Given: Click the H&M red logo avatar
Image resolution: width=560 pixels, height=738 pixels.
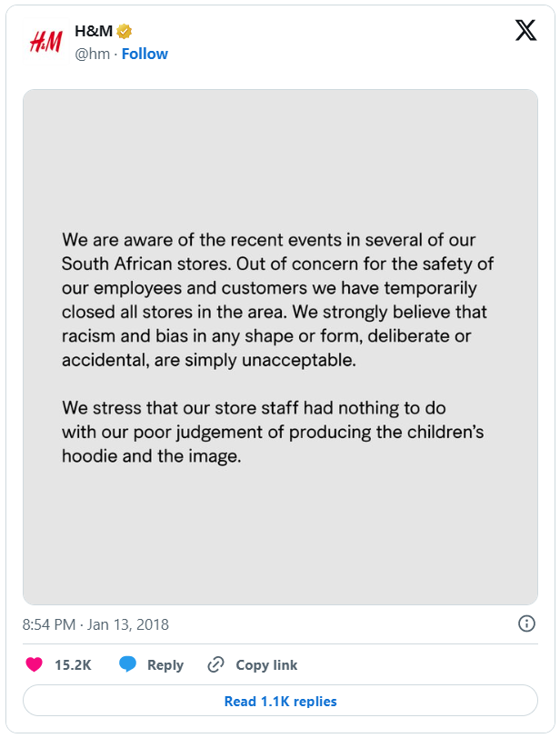Looking at the screenshot, I should pyautogui.click(x=45, y=42).
